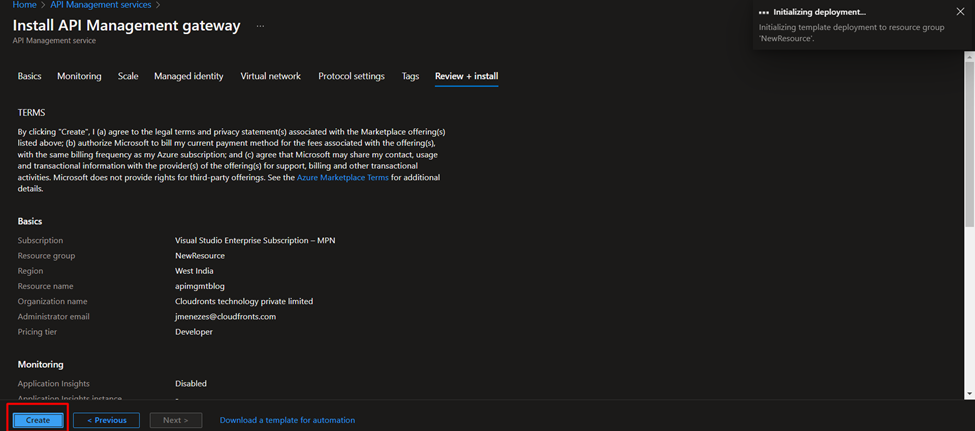This screenshot has width=975, height=431.
Task: Select the 'Visual Studio Enterprise Subscription – MPN' value
Action: (256, 240)
